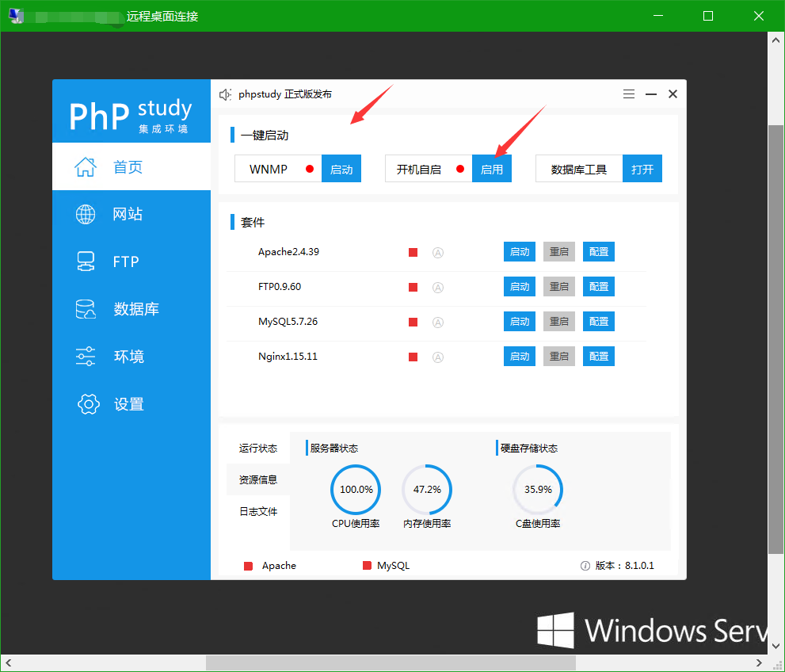Start WNMP with the 启动 button
The height and width of the screenshot is (672, 785).
tap(341, 169)
